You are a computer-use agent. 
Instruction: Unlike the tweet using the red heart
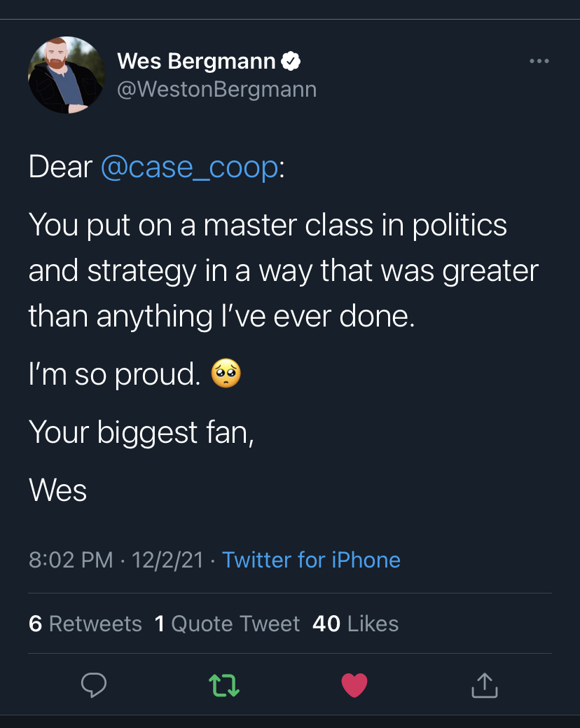354,685
